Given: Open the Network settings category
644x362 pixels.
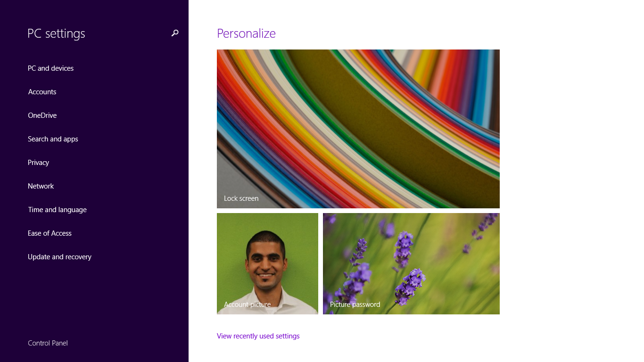Looking at the screenshot, I should tap(41, 186).
